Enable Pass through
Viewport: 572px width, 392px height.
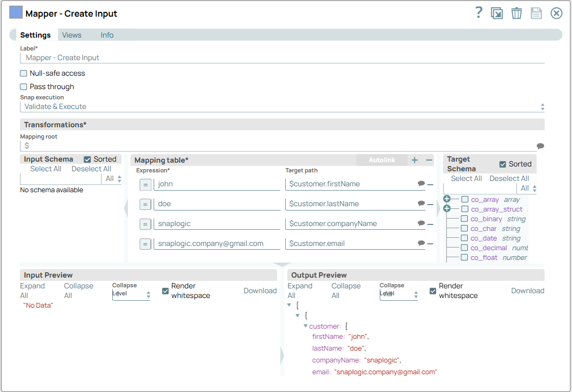(x=22, y=86)
